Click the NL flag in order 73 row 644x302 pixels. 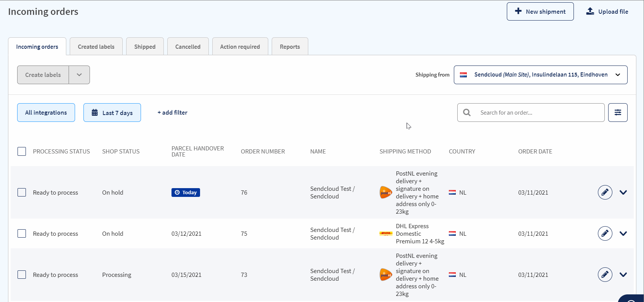tap(452, 275)
